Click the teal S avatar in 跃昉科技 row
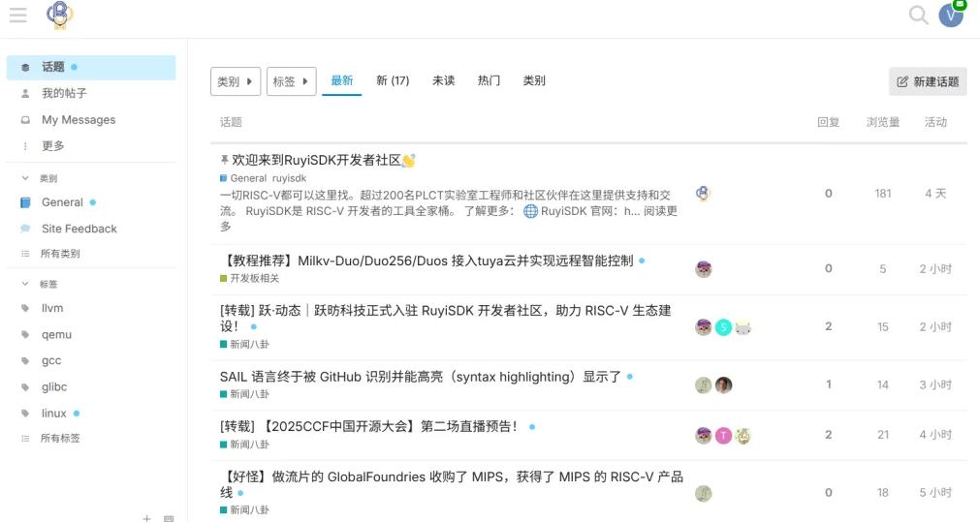Viewport: 980px width, 522px height. (x=723, y=327)
